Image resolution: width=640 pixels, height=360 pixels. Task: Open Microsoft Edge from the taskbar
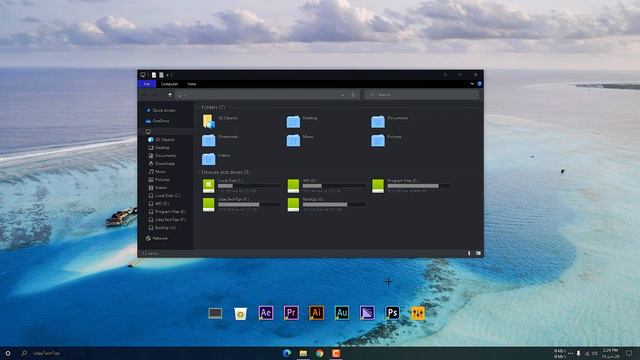click(x=287, y=353)
